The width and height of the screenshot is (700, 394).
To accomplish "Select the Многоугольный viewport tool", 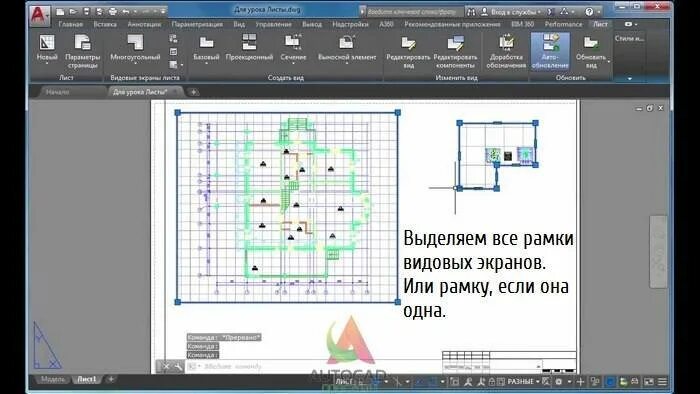I will pyautogui.click(x=135, y=47).
